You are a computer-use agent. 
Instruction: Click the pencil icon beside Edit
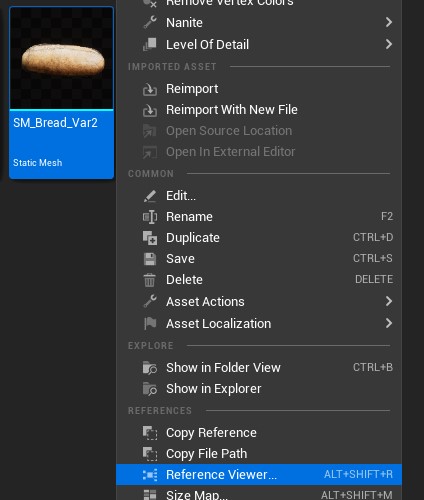(150, 196)
